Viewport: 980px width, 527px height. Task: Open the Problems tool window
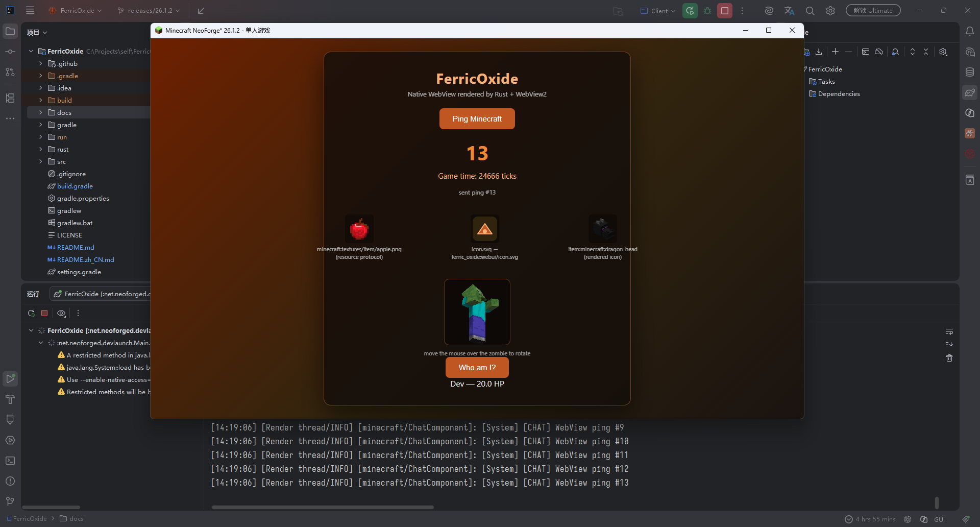click(10, 481)
